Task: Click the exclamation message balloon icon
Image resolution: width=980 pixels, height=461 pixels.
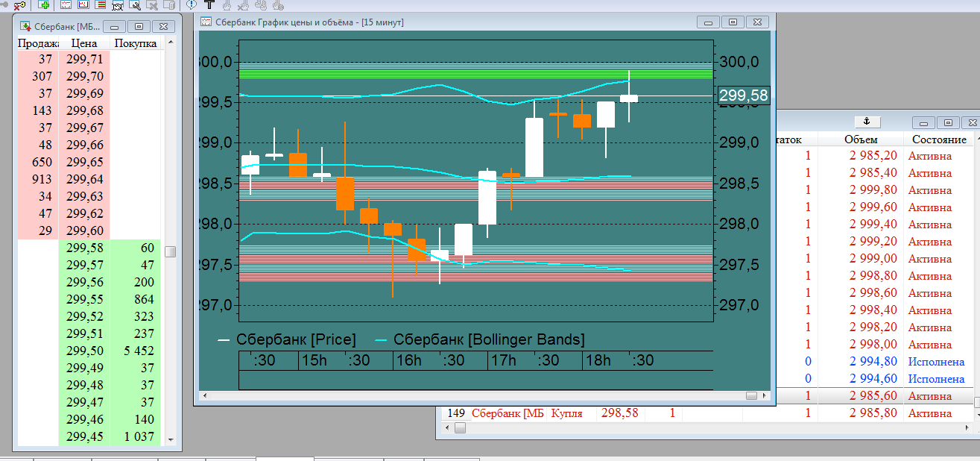Action: pos(192,4)
